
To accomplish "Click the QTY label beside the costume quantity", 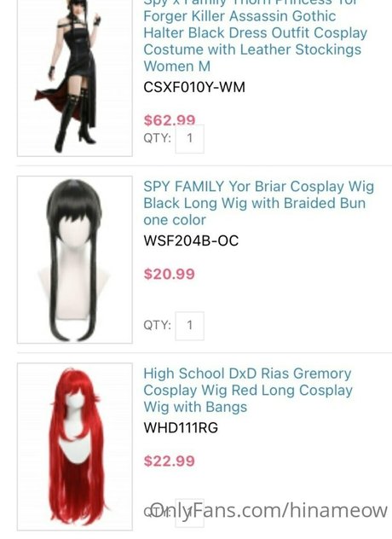I will (157, 138).
